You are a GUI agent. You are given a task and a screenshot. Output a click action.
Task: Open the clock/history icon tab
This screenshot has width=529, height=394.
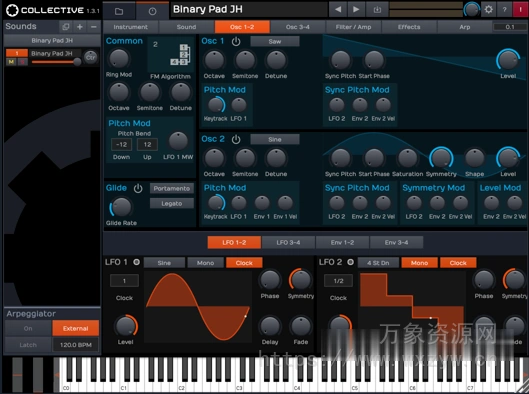coord(152,11)
